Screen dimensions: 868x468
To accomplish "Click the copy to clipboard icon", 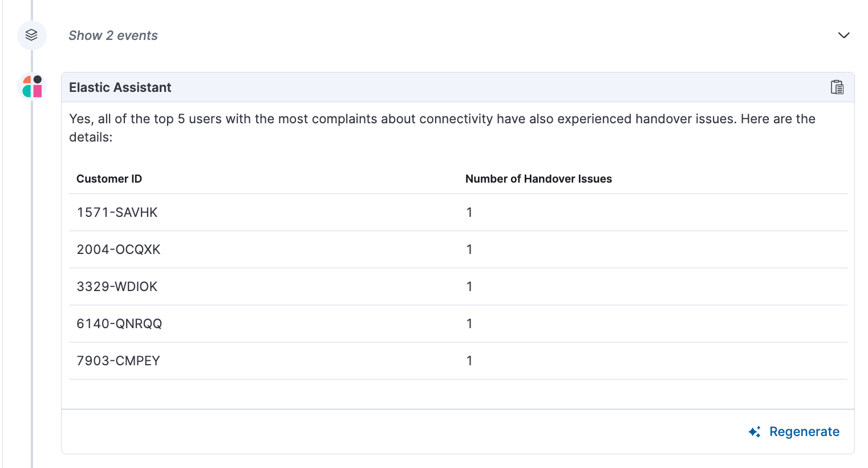I will coord(837,87).
